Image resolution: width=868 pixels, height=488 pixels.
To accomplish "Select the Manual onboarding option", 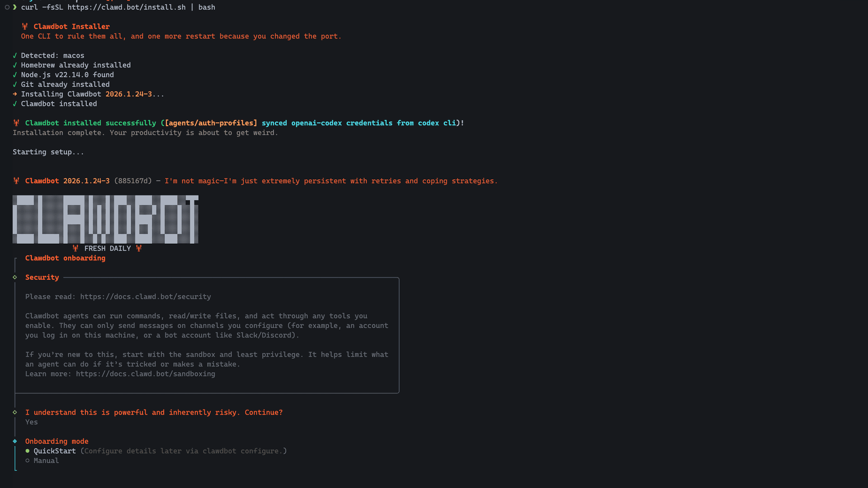I will (46, 460).
